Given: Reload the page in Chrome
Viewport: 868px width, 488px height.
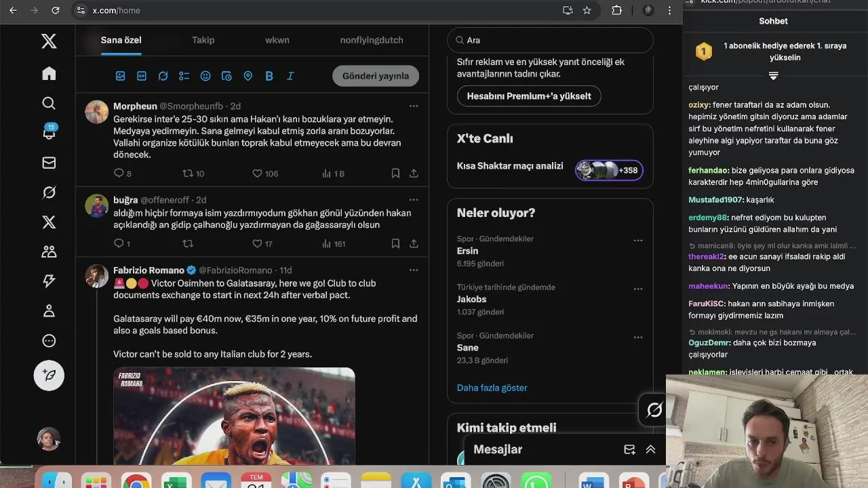Looking at the screenshot, I should pyautogui.click(x=56, y=10).
